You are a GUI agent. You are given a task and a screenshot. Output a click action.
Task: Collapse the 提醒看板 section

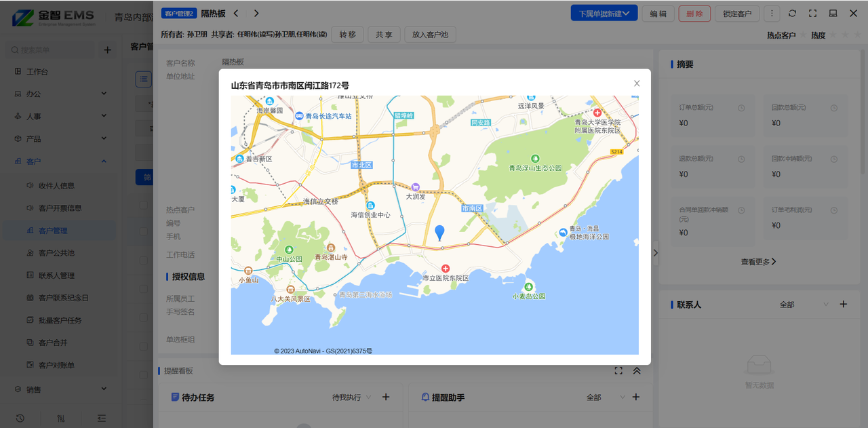[637, 371]
